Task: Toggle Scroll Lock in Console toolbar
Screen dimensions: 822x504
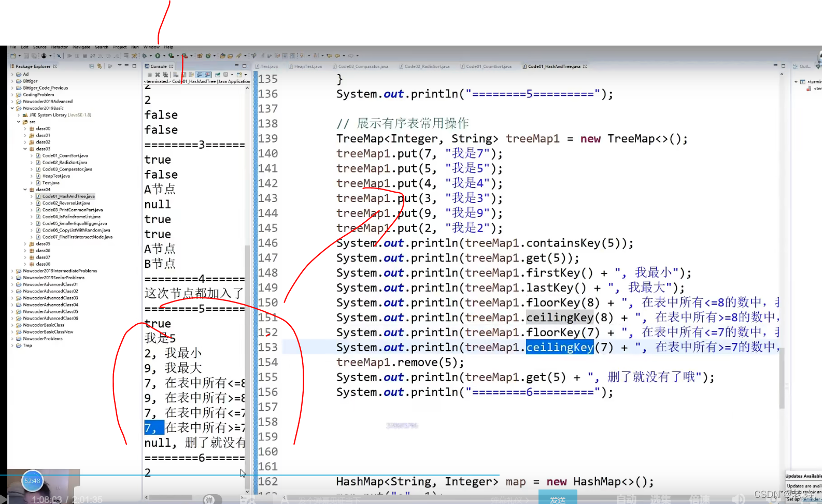Action: point(184,75)
